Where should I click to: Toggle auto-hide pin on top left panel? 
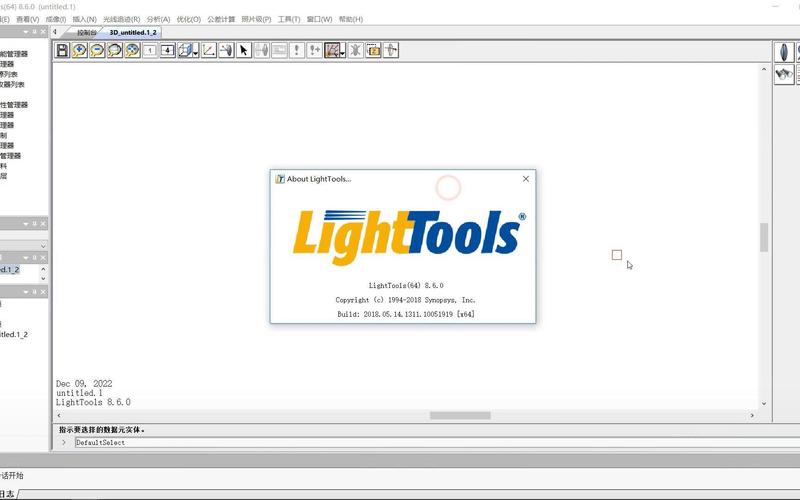click(35, 32)
